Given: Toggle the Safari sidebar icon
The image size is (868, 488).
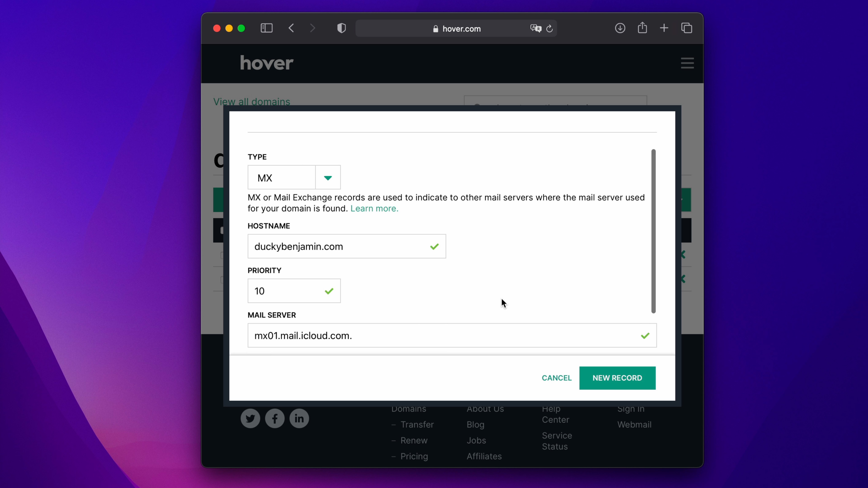Looking at the screenshot, I should click(267, 28).
